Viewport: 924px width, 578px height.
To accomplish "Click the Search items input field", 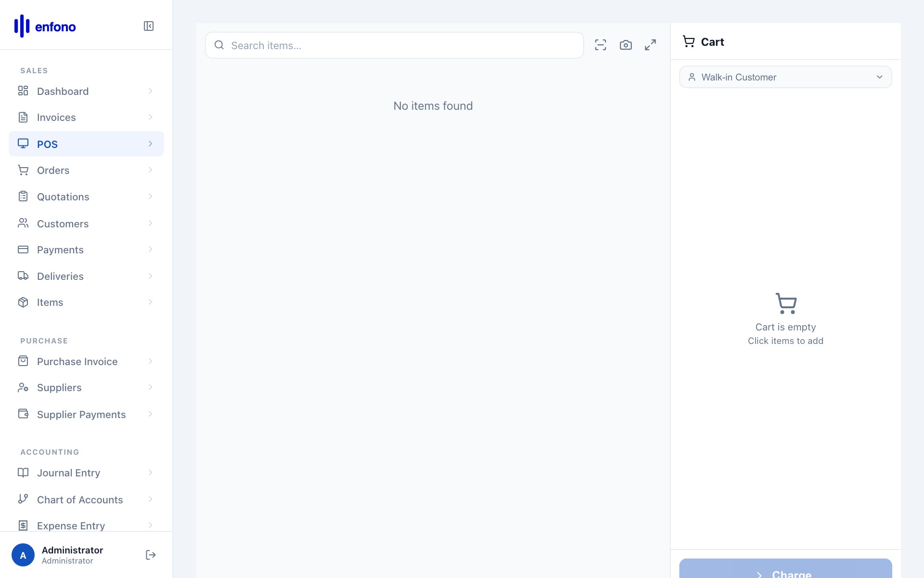I will point(394,45).
